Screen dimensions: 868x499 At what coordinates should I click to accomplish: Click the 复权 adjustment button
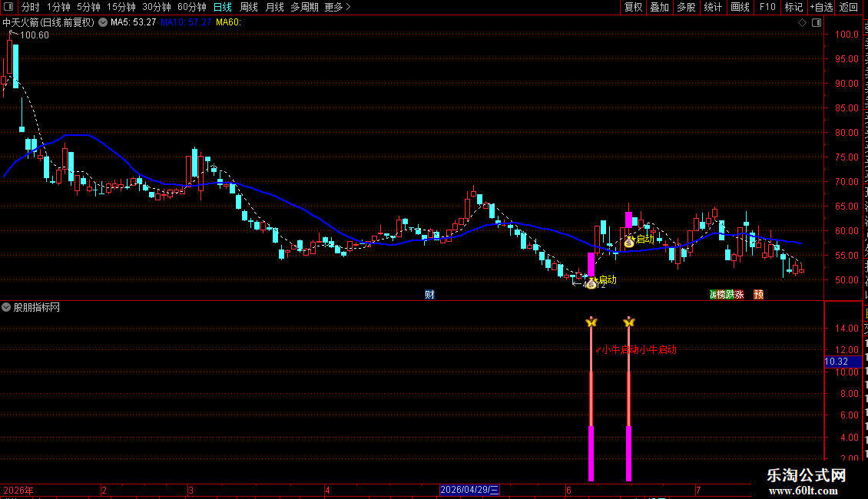point(633,7)
